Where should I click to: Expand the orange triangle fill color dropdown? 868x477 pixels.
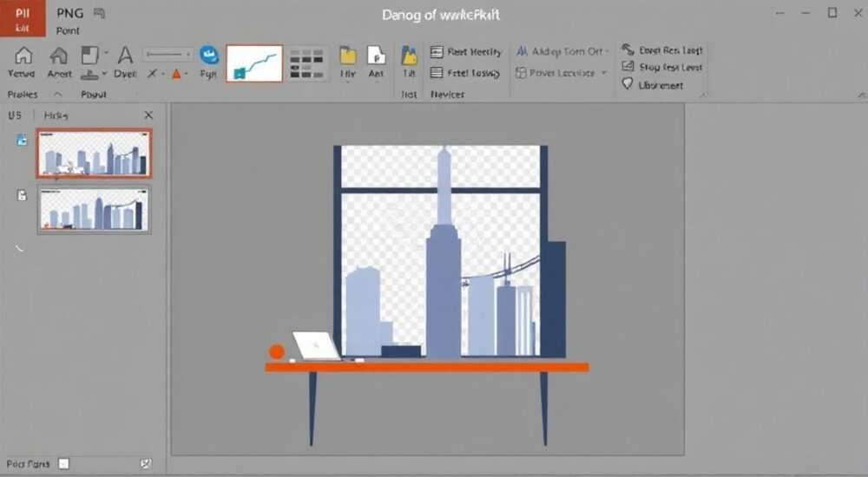click(186, 74)
